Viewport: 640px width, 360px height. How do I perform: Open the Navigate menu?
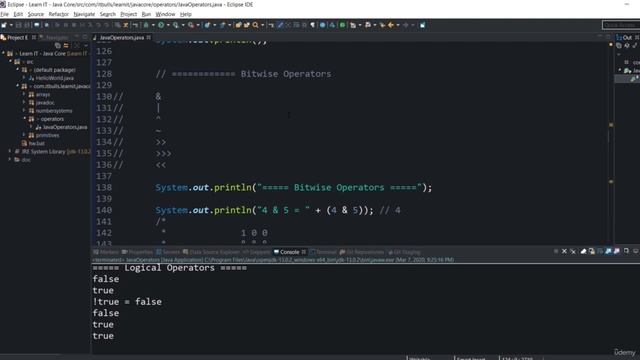(x=84, y=14)
